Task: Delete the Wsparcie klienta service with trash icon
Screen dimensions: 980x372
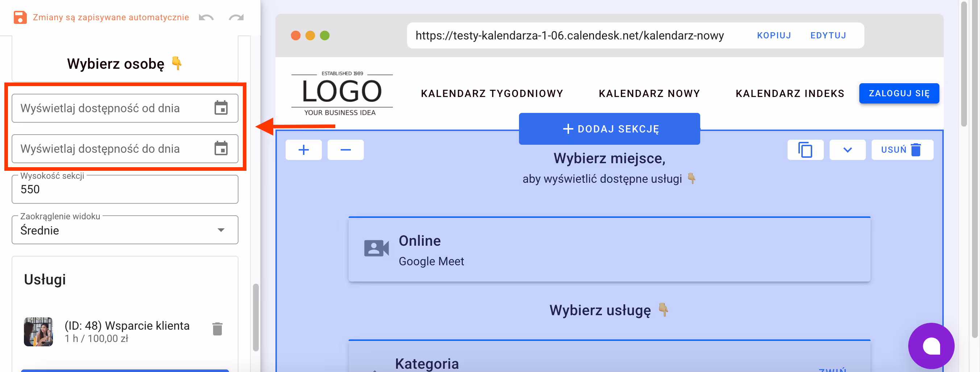Action: tap(217, 330)
